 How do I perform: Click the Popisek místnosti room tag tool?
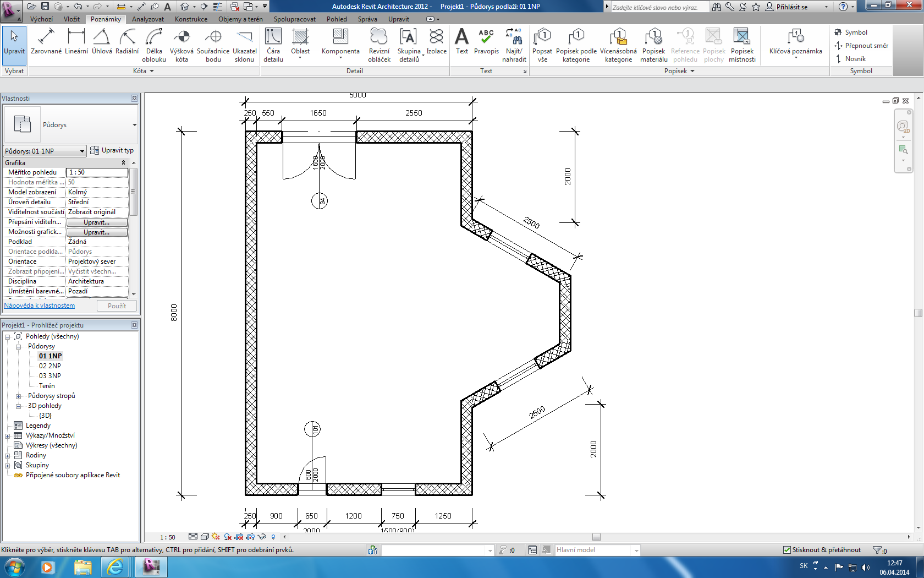click(x=742, y=45)
